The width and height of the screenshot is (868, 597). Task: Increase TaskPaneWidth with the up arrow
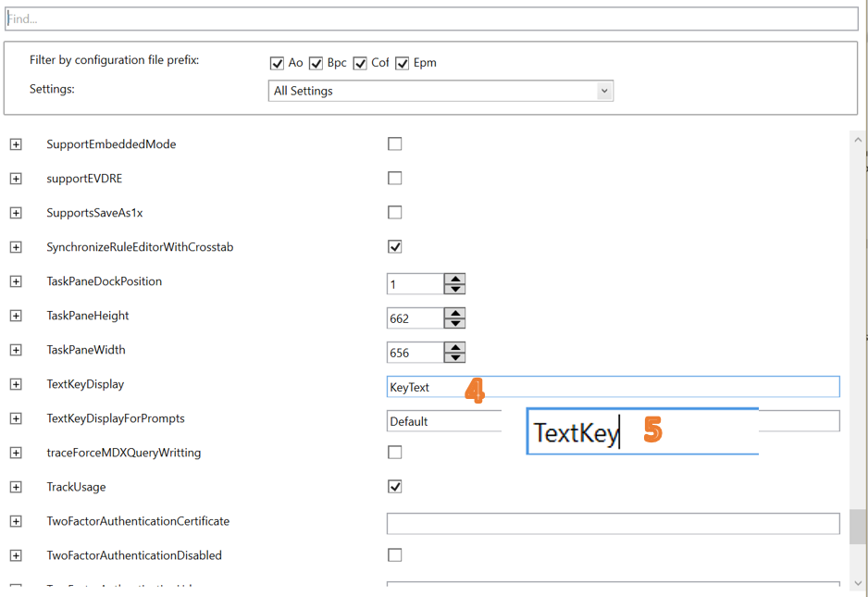[455, 348]
